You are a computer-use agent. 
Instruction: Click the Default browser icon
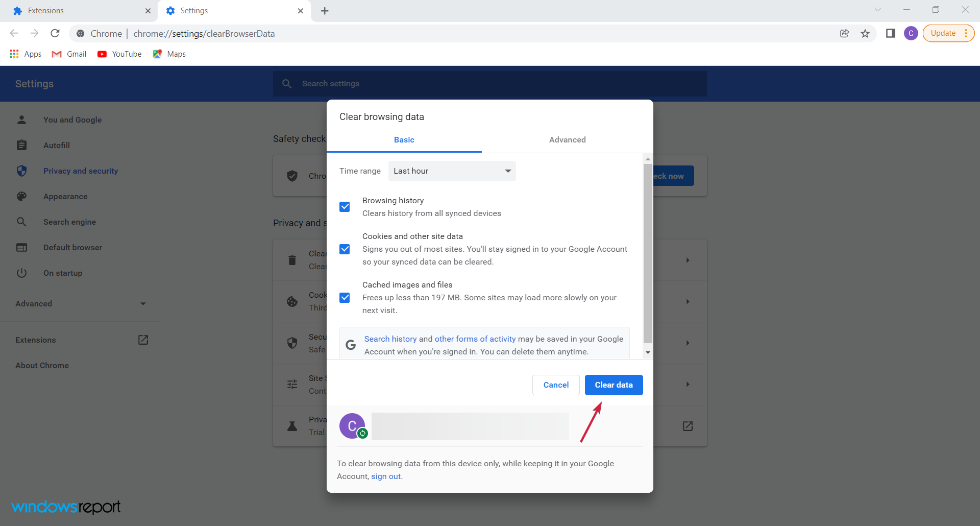click(22, 247)
